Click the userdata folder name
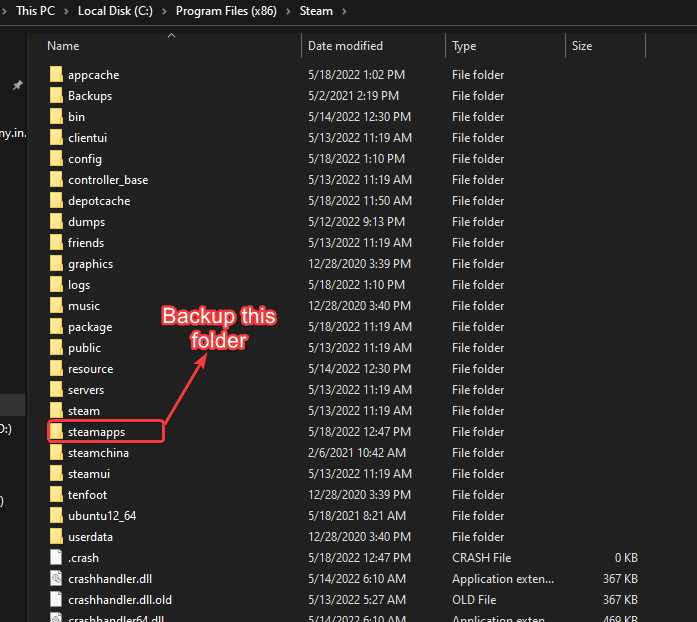Image resolution: width=697 pixels, height=622 pixels. click(90, 537)
